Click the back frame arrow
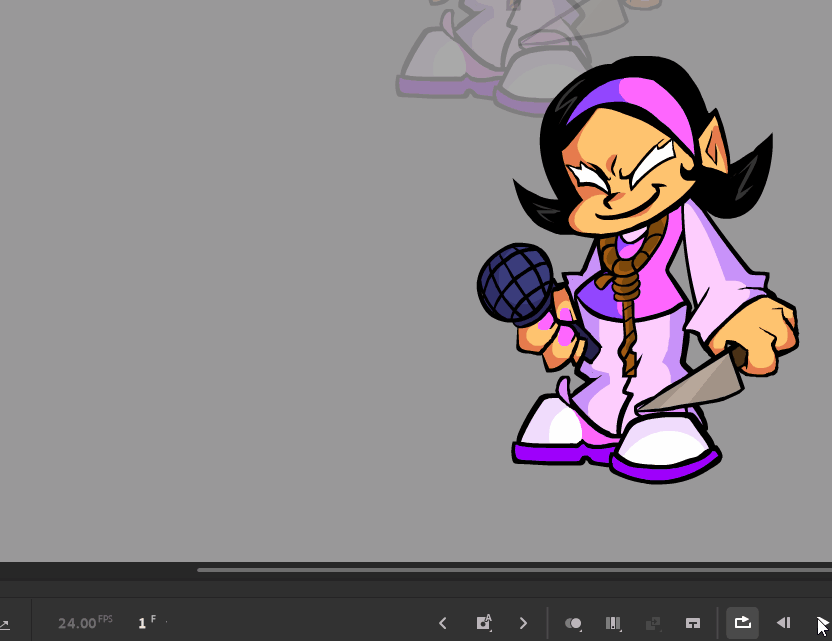 (x=444, y=622)
